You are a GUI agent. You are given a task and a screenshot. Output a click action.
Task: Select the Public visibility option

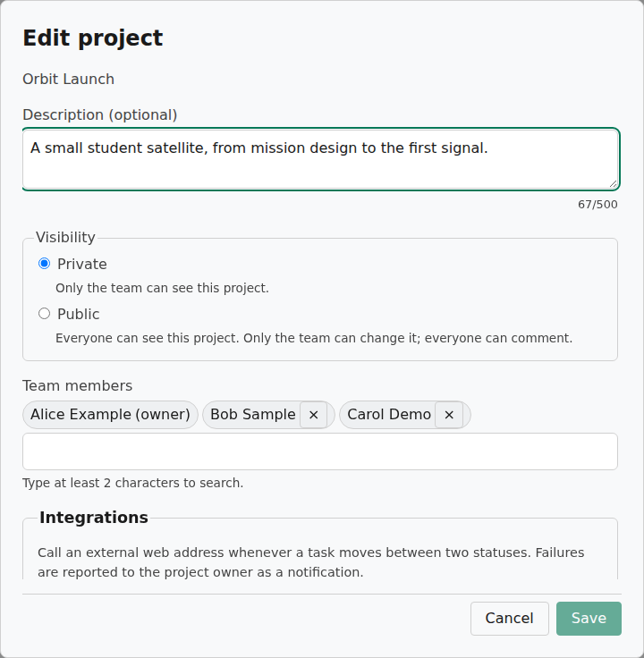(44, 314)
